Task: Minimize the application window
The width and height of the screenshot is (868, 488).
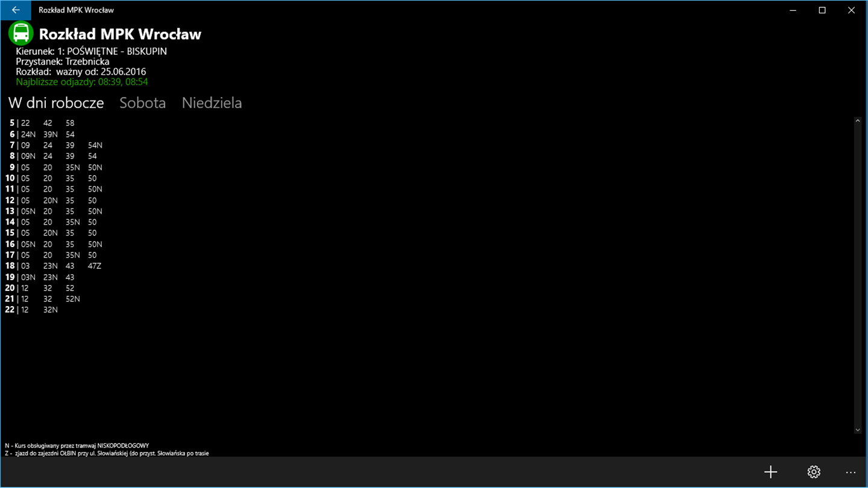Action: click(793, 10)
